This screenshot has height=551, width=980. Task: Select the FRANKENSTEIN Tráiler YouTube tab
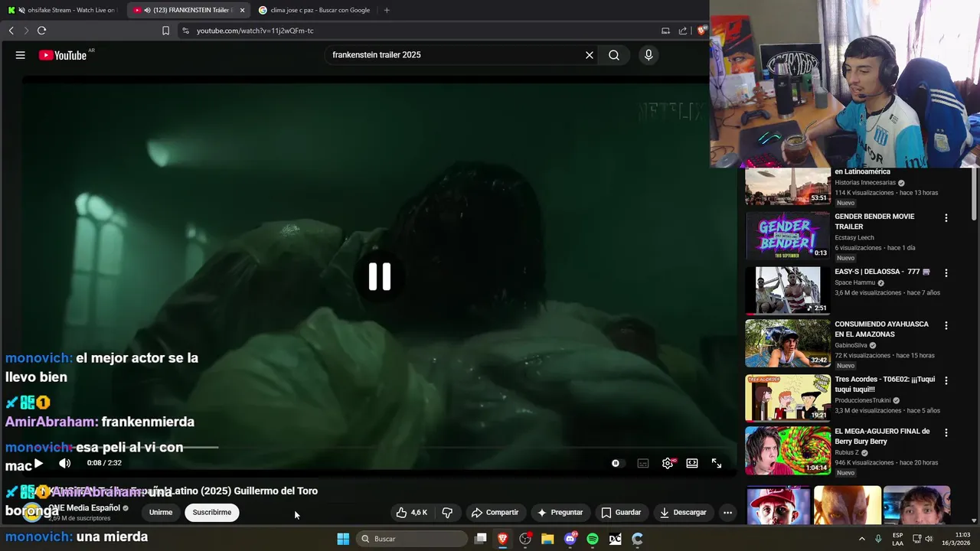point(183,10)
